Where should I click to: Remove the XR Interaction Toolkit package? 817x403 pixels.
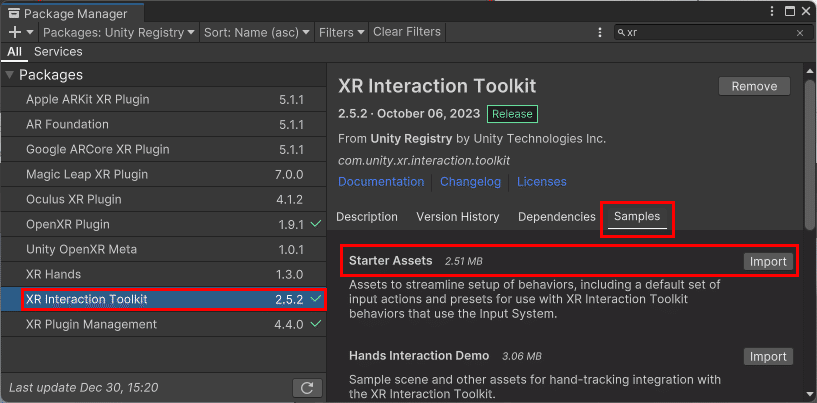(x=754, y=86)
